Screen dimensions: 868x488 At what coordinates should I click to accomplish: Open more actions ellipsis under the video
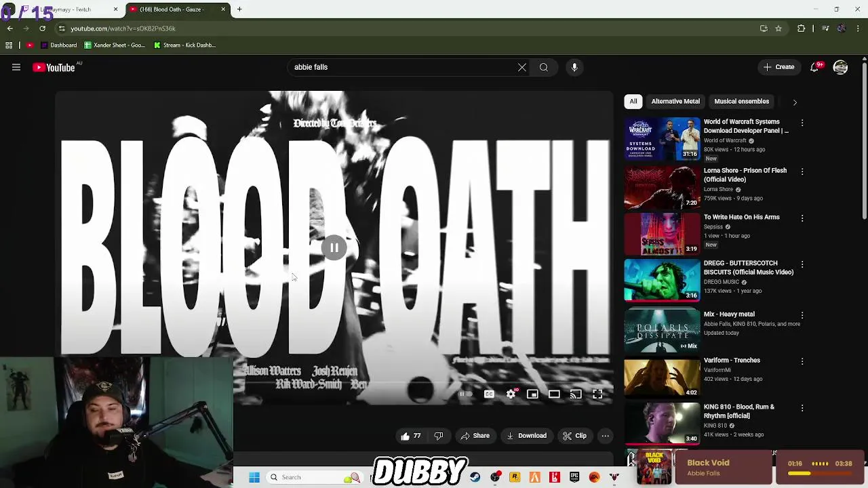click(x=606, y=436)
